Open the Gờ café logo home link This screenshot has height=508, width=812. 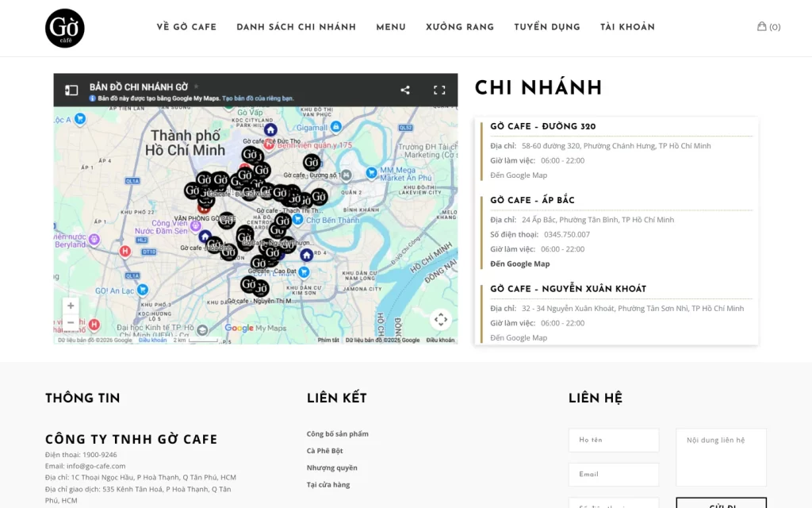click(x=65, y=28)
